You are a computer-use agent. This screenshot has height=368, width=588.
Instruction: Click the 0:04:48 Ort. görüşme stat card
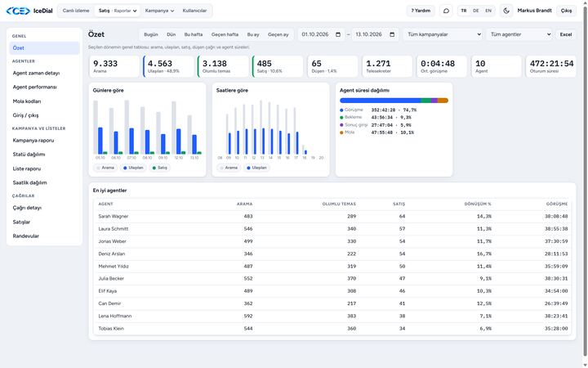click(x=442, y=66)
